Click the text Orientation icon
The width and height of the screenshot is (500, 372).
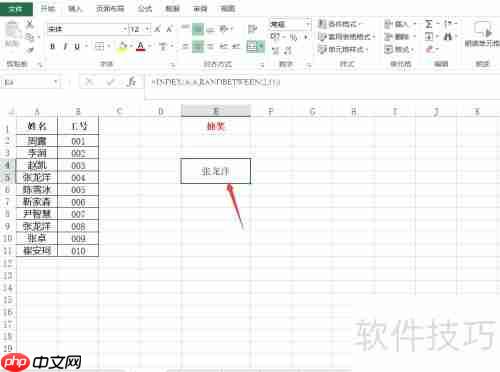[224, 29]
